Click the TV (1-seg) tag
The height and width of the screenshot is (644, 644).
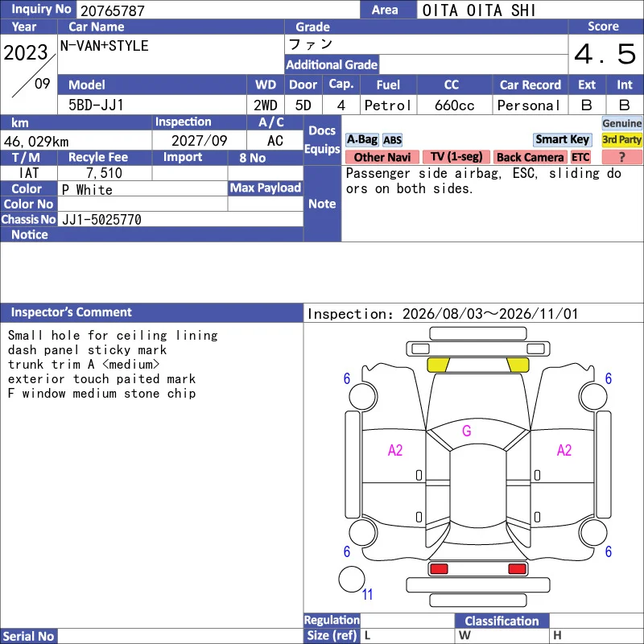coord(456,157)
